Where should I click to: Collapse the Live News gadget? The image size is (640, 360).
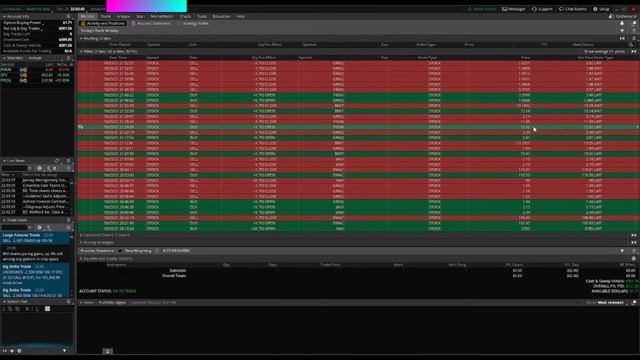tap(4, 161)
